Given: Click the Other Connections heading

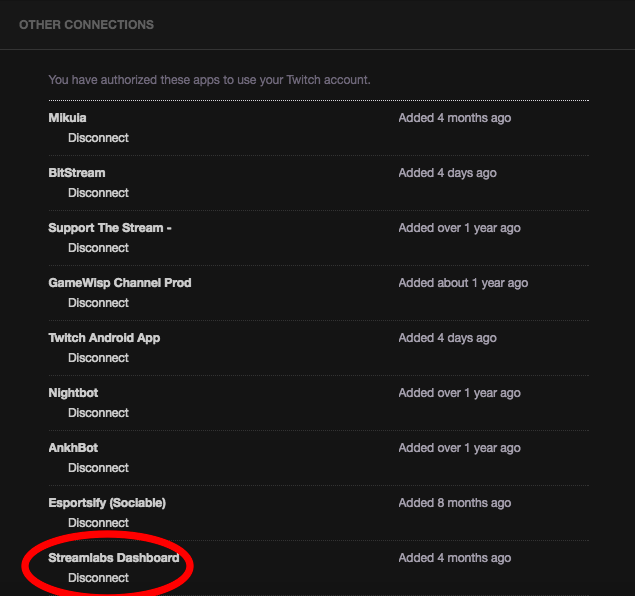Looking at the screenshot, I should point(86,24).
